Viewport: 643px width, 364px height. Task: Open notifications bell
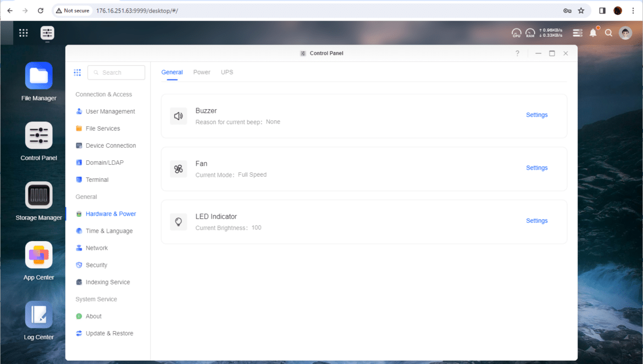pos(593,33)
